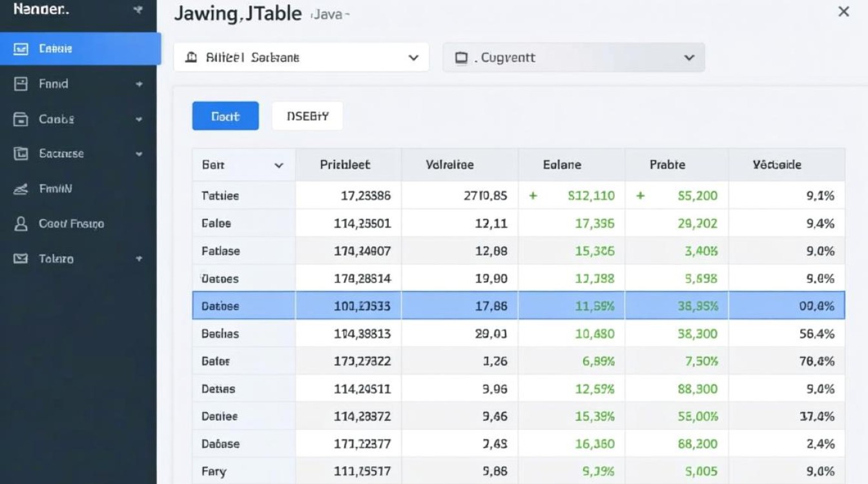Screen dimensions: 868x484
Task: Click the Caoti Fnsigo user icon
Action: (21, 224)
